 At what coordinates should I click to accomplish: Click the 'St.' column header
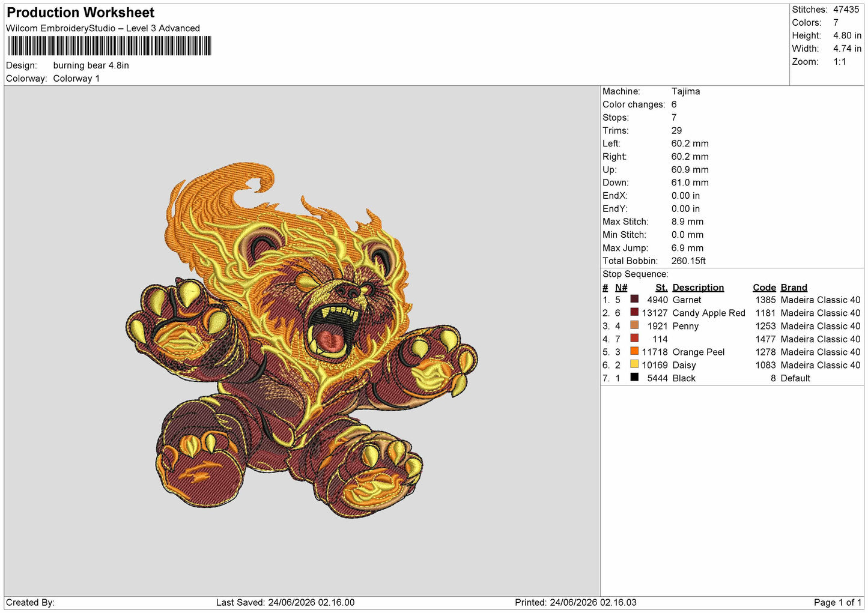point(661,288)
